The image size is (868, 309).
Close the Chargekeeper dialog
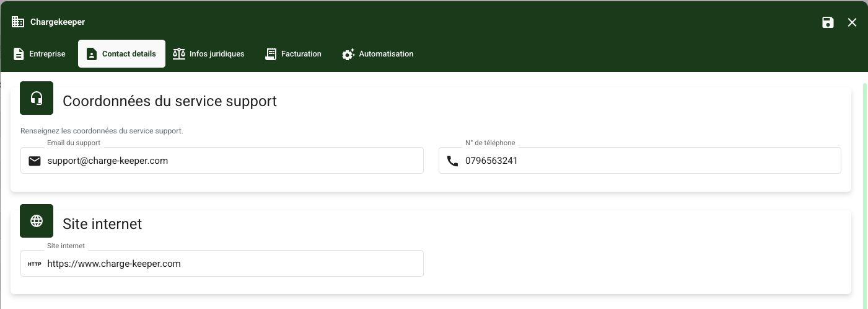pyautogui.click(x=852, y=22)
